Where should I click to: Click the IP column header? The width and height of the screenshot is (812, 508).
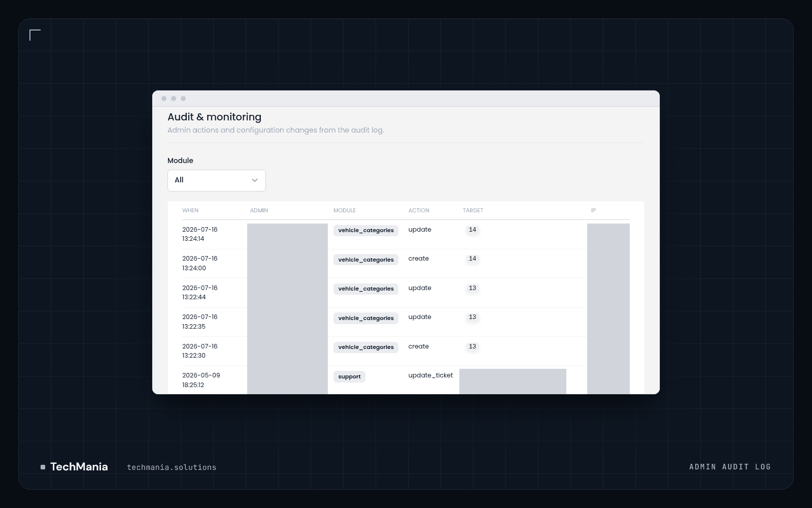tap(593, 210)
